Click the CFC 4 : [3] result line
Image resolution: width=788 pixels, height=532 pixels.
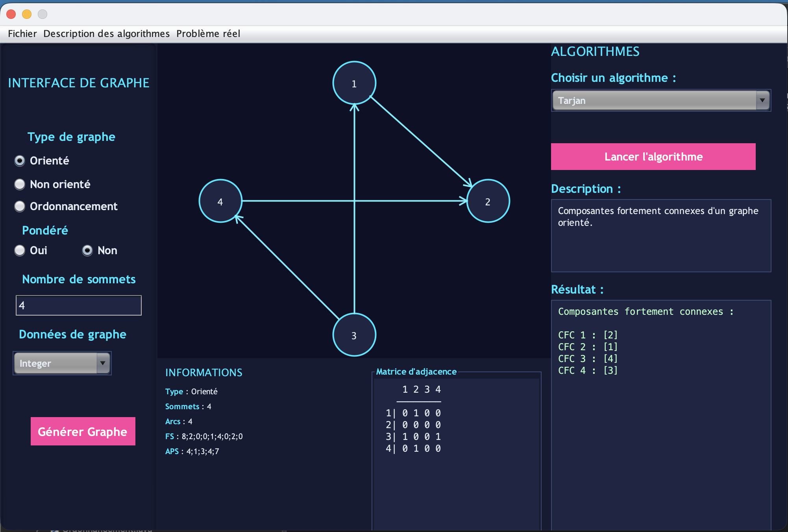coord(588,370)
